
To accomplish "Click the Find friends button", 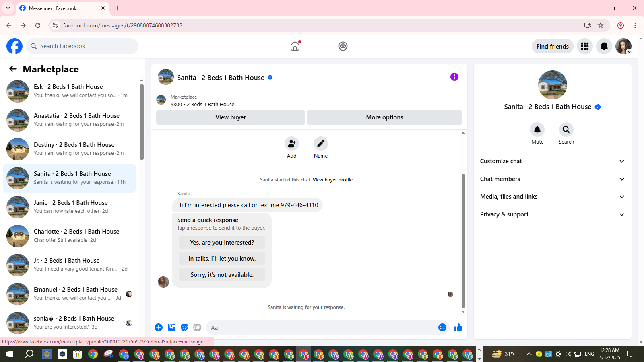I will (553, 46).
